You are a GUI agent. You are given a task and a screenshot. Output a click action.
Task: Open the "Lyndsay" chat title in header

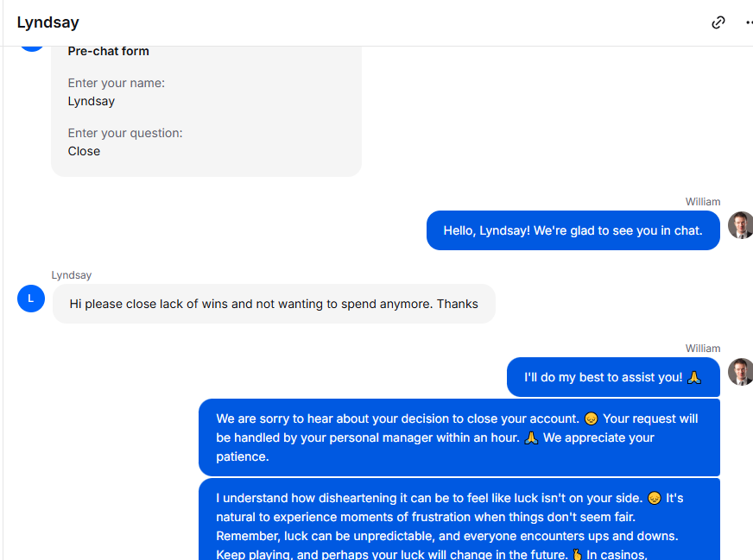[x=48, y=22]
